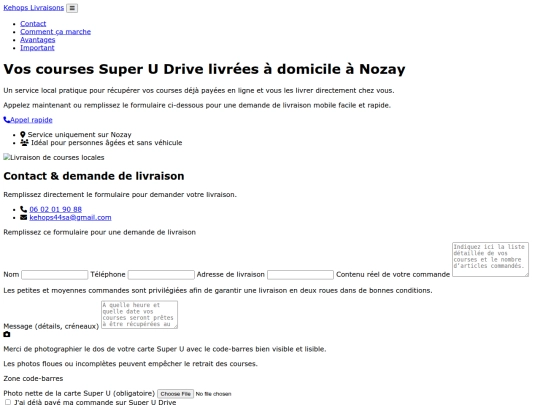Click the Zone code-barres text
540x405 pixels.
point(33,378)
